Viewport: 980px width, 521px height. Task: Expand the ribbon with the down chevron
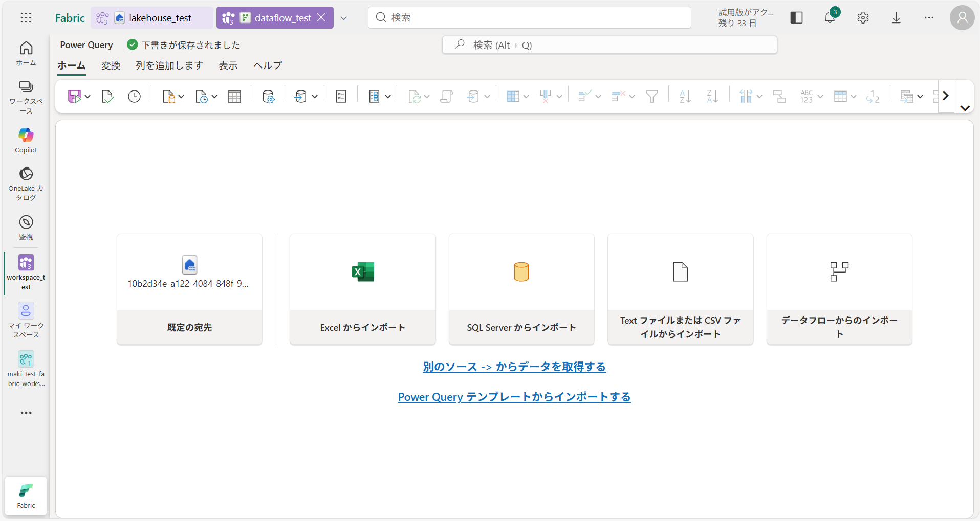[965, 108]
